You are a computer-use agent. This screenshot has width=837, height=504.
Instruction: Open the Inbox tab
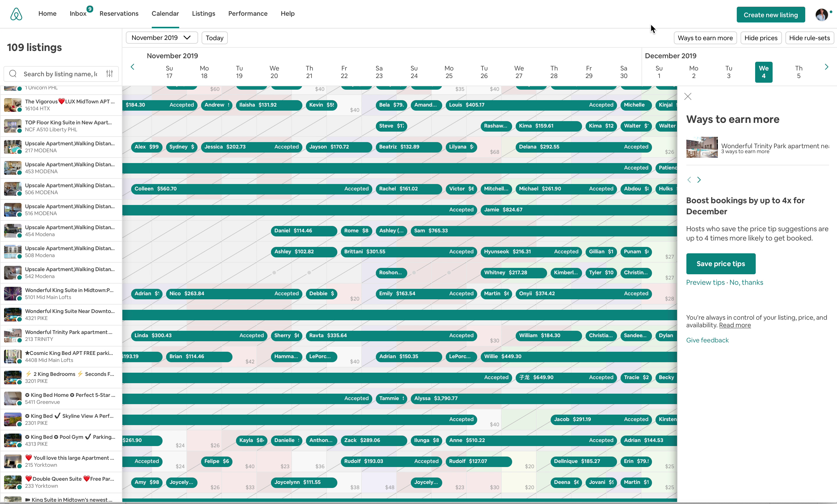click(78, 14)
